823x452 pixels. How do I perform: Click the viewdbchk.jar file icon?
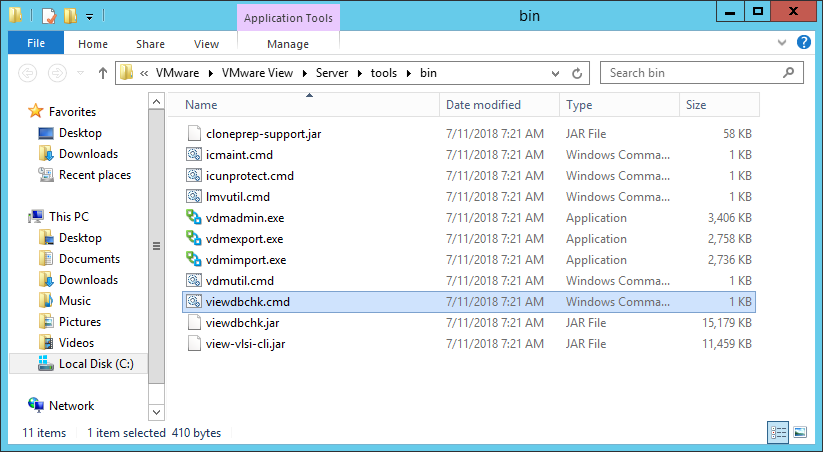[x=194, y=322]
